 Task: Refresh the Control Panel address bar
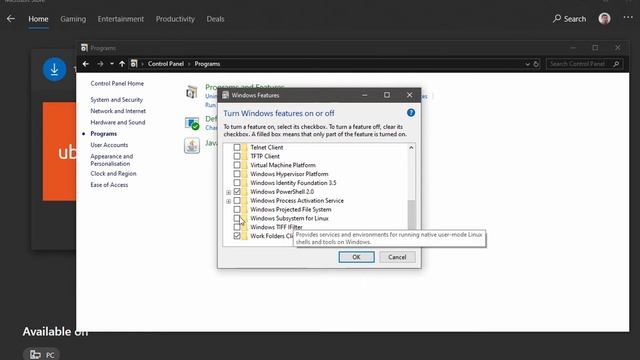[x=536, y=64]
